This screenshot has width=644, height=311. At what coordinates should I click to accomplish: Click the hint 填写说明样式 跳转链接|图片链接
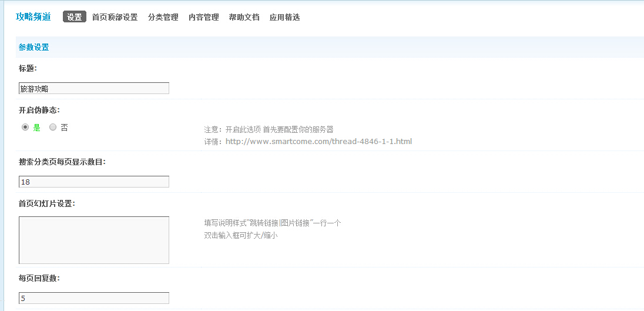click(273, 223)
